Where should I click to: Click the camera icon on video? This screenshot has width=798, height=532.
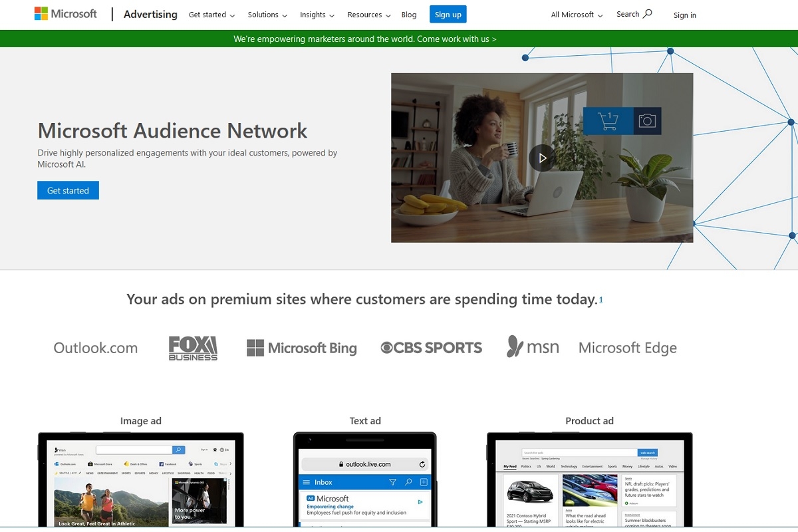(x=647, y=121)
